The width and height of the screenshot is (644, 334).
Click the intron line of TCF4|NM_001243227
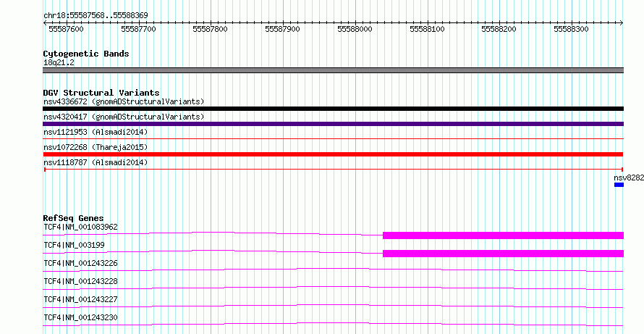(333, 306)
